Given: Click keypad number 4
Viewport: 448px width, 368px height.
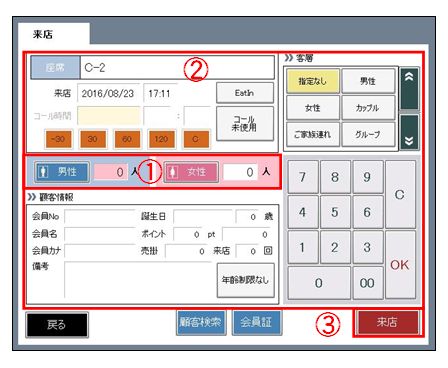Looking at the screenshot, I should (x=303, y=212).
